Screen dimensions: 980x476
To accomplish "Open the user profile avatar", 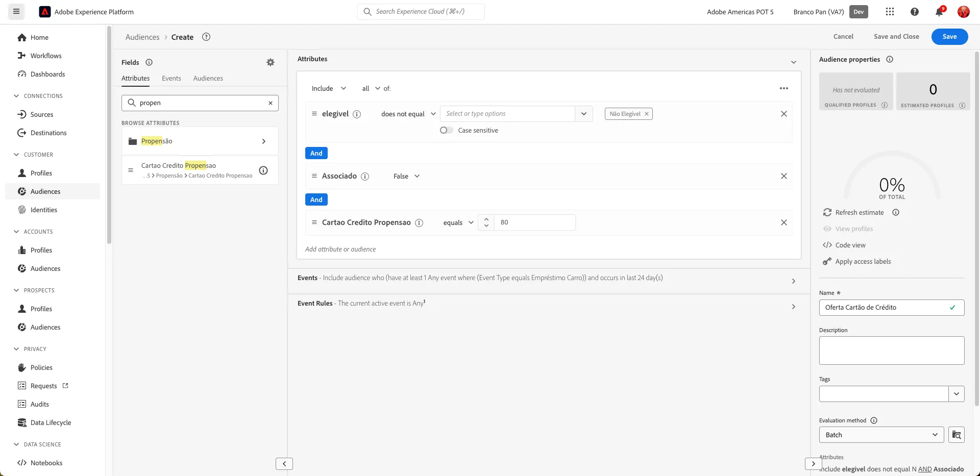I will [x=964, y=12].
